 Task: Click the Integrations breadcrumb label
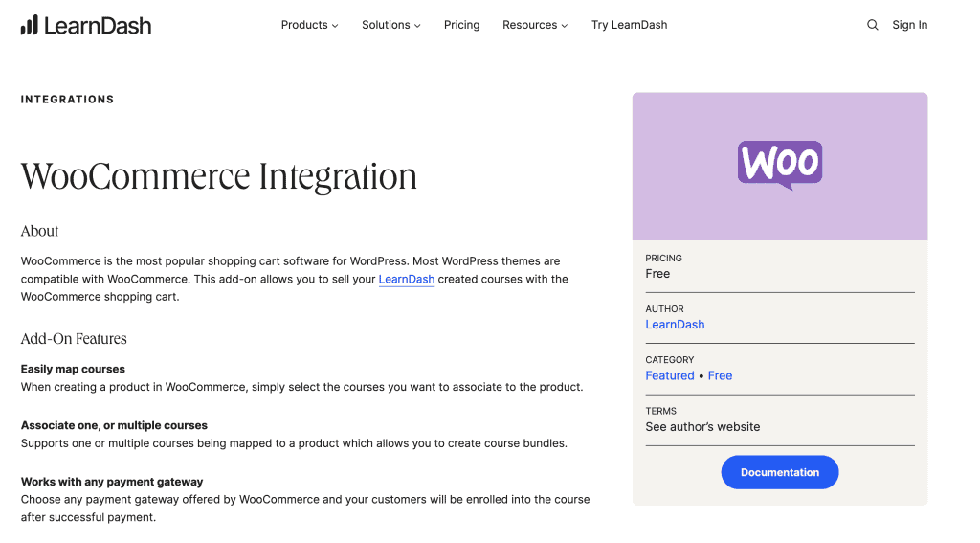[67, 100]
